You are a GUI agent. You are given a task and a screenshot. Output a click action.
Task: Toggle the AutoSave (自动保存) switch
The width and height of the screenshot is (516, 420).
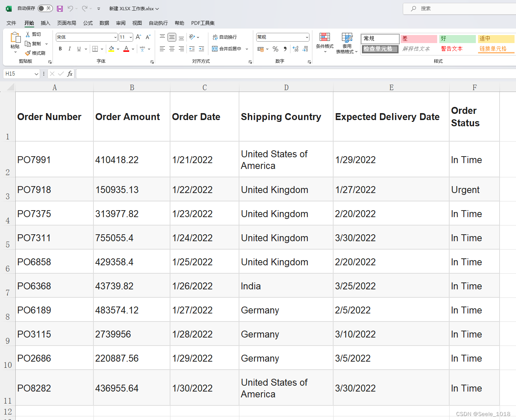click(x=45, y=8)
